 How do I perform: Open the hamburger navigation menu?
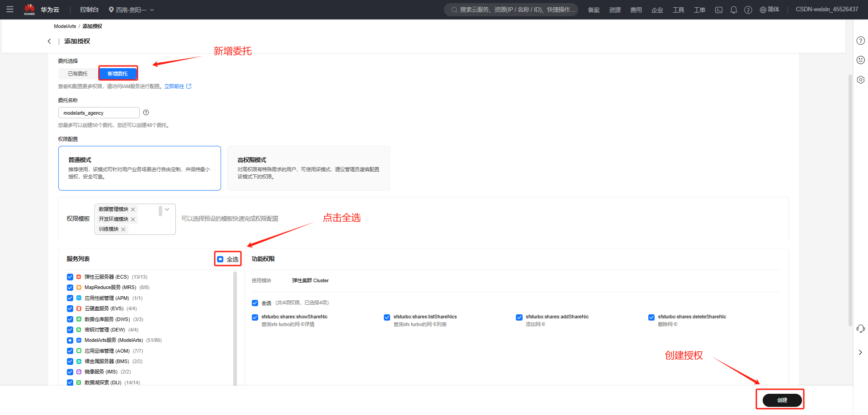[9, 9]
